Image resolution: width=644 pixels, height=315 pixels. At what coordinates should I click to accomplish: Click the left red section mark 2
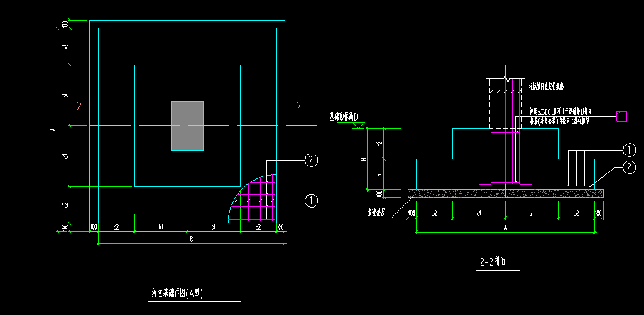(80, 107)
